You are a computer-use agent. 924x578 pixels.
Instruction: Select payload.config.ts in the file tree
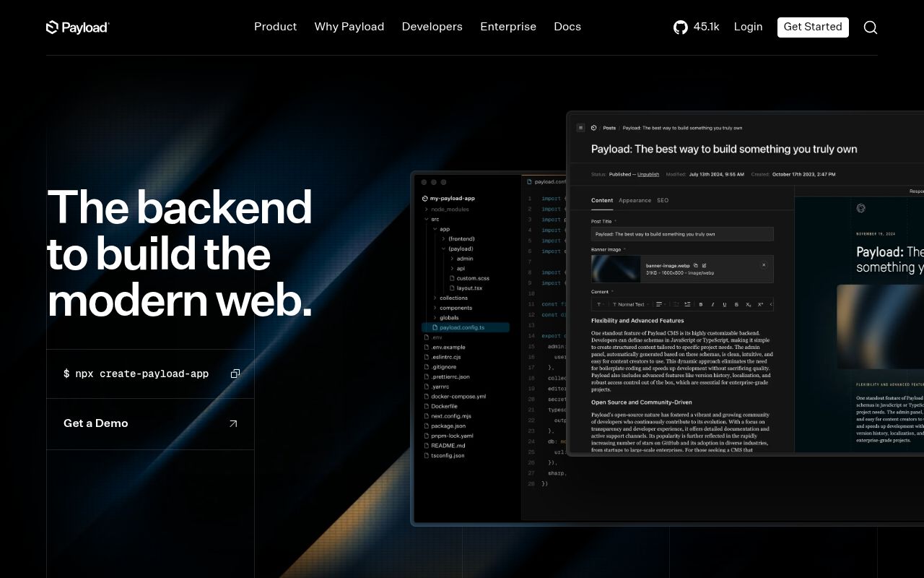(x=466, y=327)
